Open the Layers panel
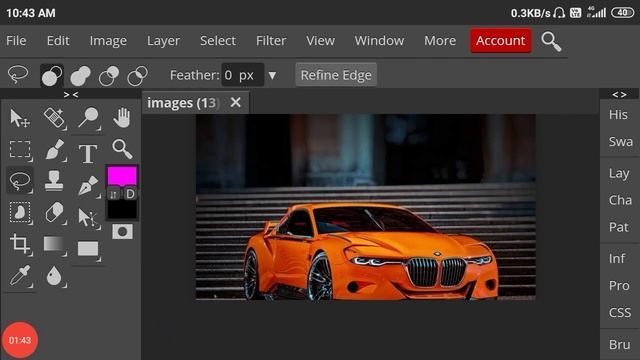Viewport: 640px width, 360px height. click(x=619, y=173)
